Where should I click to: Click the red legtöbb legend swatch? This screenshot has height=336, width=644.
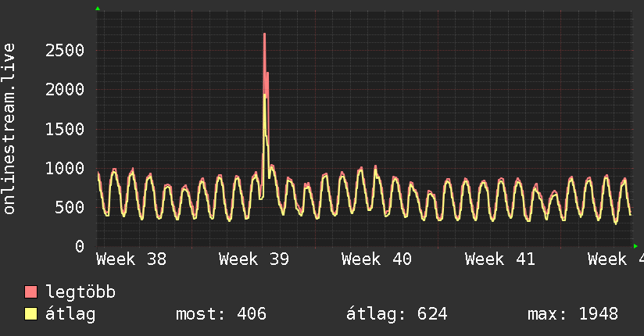30,291
